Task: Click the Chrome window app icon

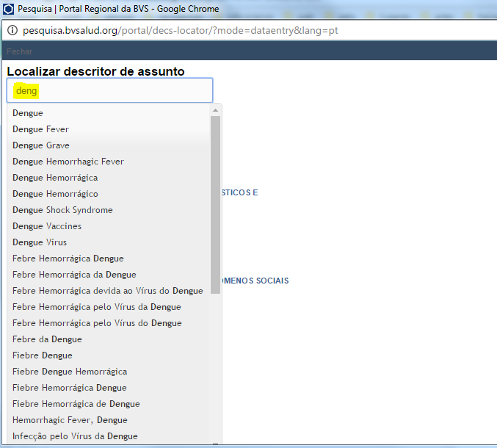Action: coord(8,9)
